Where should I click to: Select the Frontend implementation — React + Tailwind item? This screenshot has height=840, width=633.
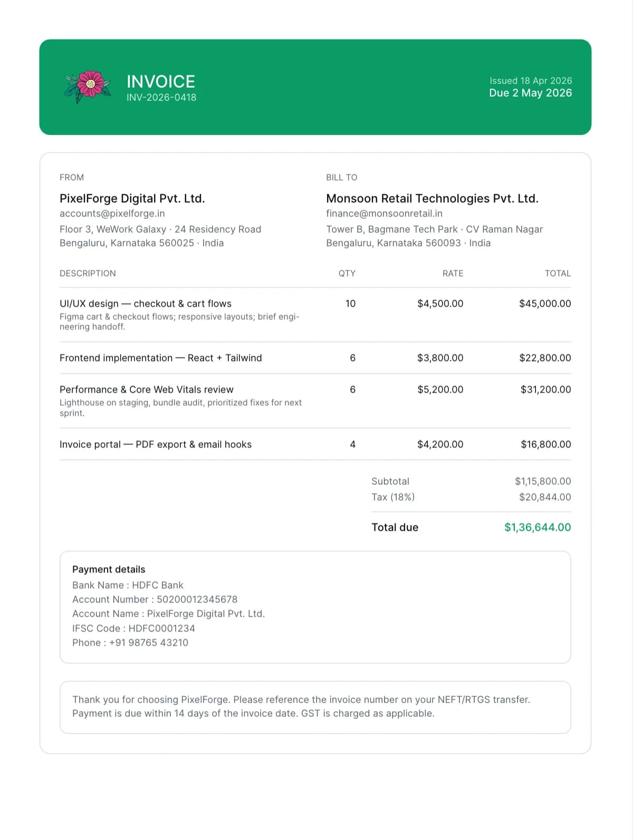pos(161,358)
